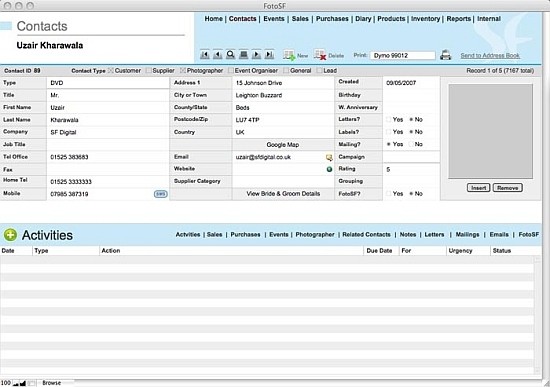
Task: Switch to the FotoSF activity tab
Action: tap(529, 235)
